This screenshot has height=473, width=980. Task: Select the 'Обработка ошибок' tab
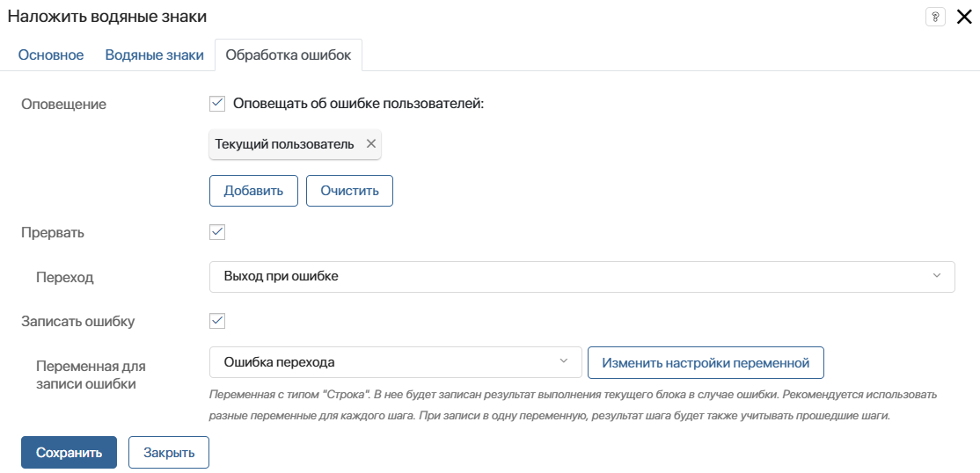point(289,55)
